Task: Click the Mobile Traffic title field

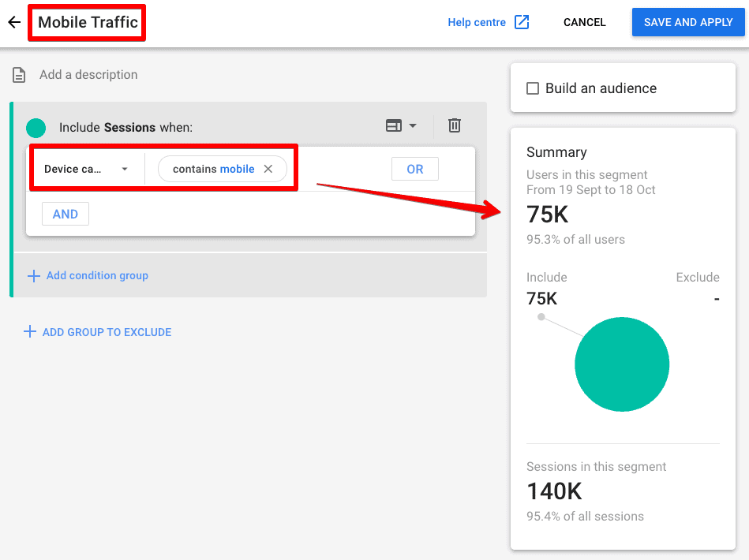Action: coord(87,22)
